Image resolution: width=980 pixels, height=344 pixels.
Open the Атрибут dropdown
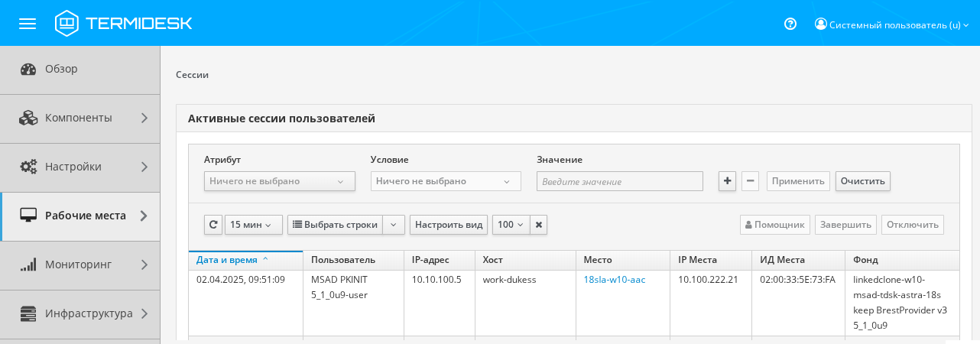279,181
